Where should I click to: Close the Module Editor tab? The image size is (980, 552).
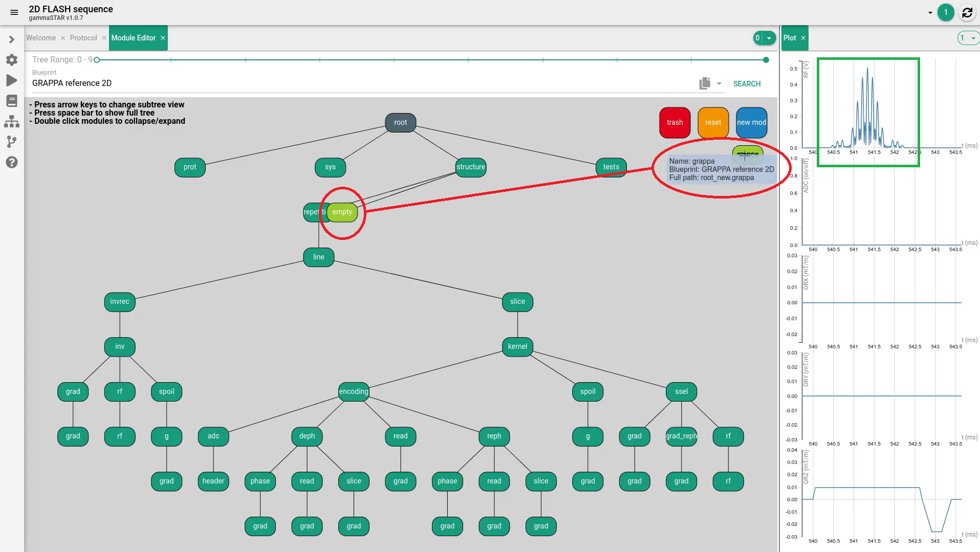[x=163, y=38]
